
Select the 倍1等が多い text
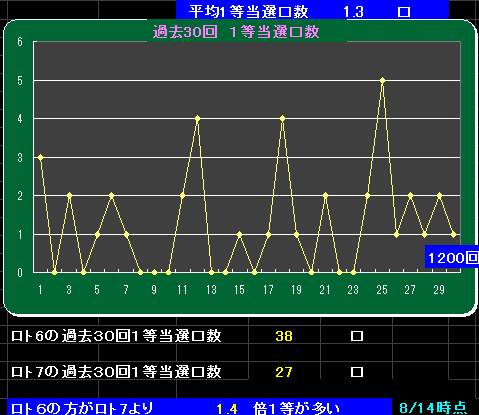point(296,408)
